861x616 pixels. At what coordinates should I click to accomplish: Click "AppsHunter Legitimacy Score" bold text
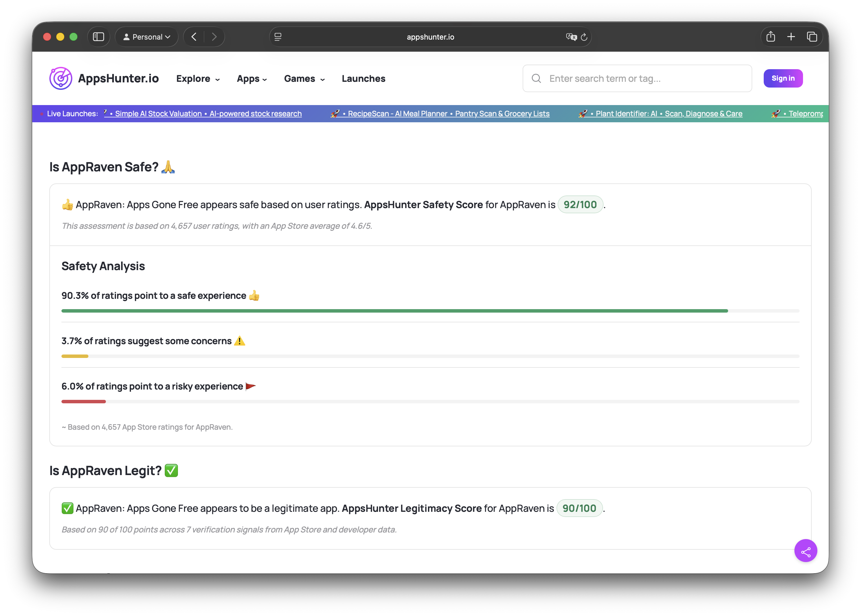tap(412, 508)
